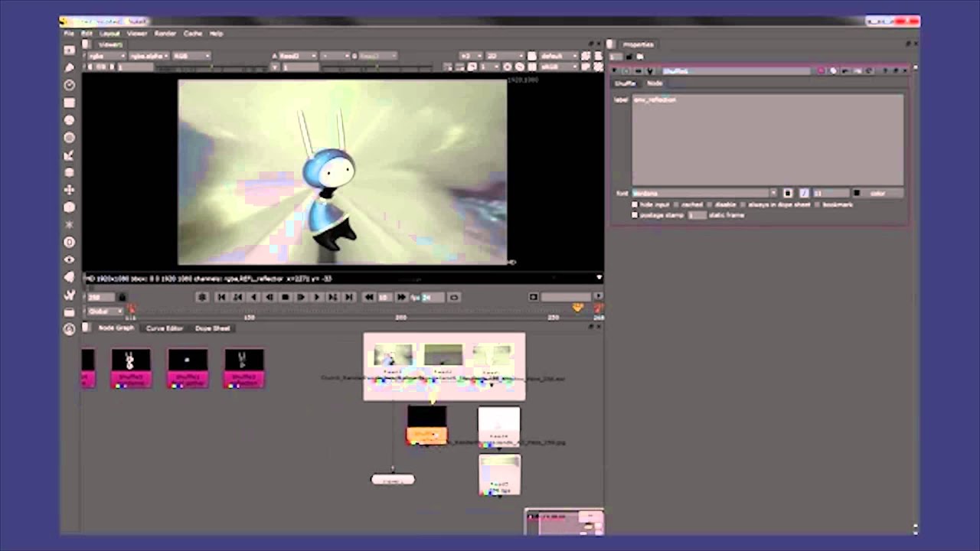Image resolution: width=980 pixels, height=551 pixels.
Task: Open the Layout menu
Action: [x=109, y=34]
